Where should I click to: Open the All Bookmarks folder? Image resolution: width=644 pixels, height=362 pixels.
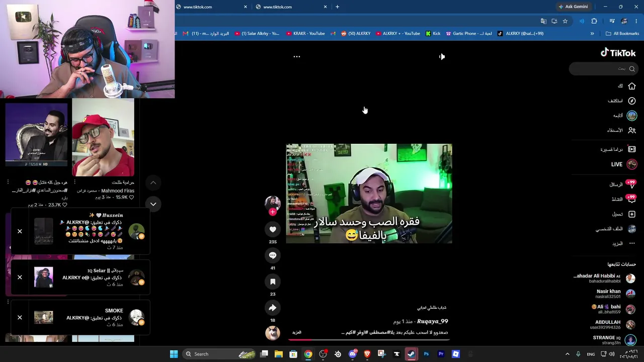click(622, 34)
